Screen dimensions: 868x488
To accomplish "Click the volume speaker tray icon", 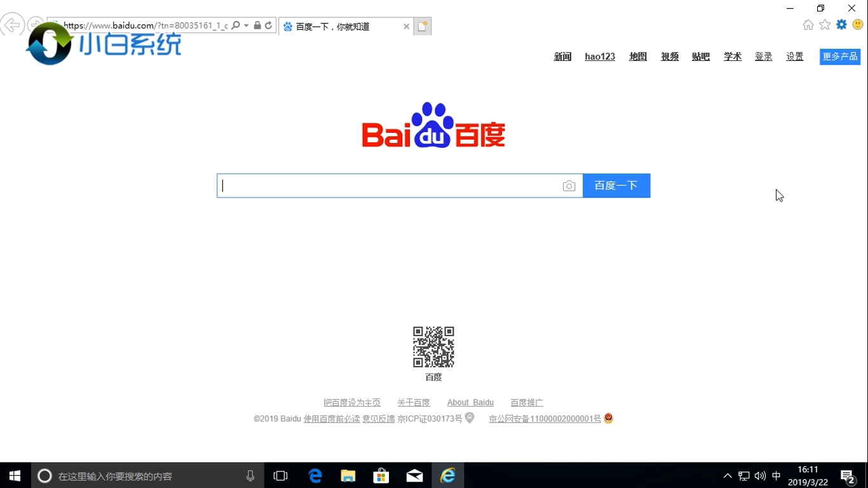I will tap(760, 475).
